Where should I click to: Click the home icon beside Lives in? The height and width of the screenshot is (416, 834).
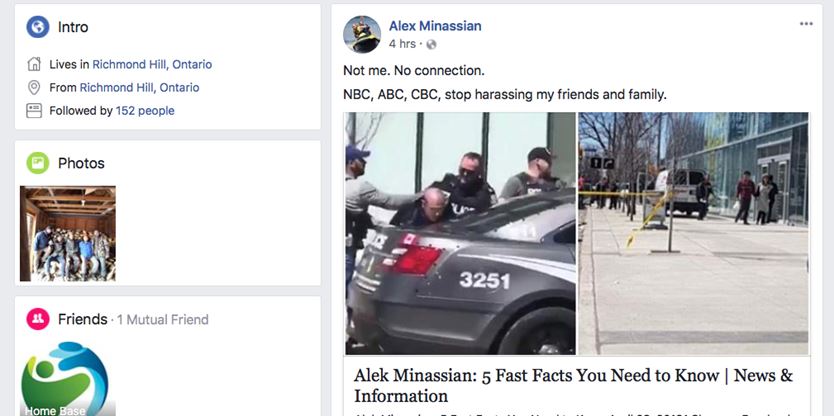(x=34, y=64)
